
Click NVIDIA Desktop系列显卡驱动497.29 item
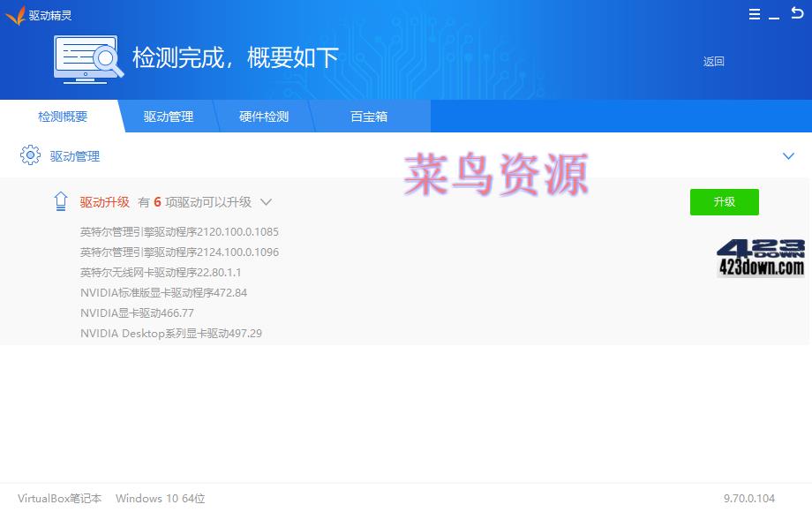pos(170,334)
